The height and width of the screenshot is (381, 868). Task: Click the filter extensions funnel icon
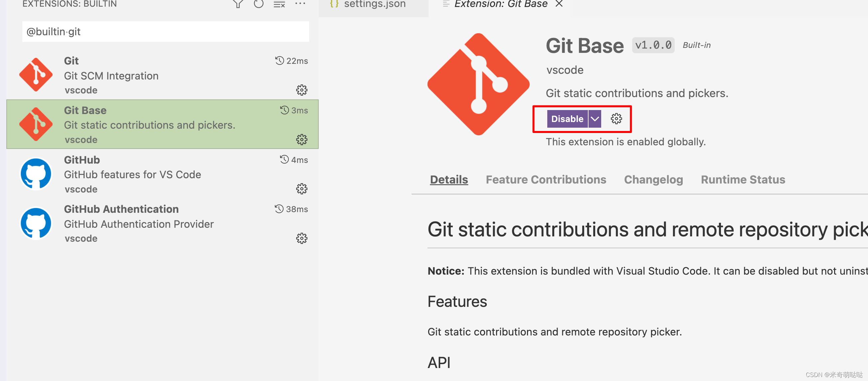238,4
